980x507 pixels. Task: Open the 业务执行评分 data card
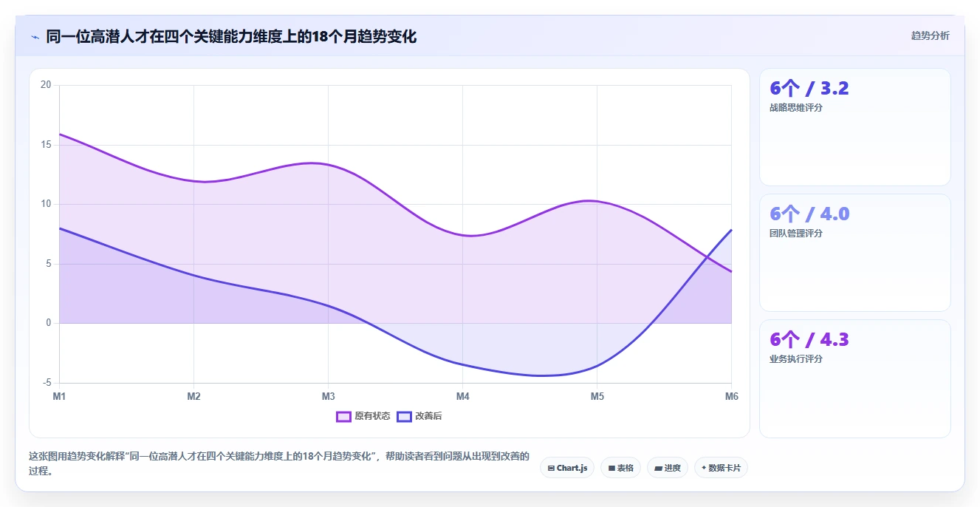(854, 378)
